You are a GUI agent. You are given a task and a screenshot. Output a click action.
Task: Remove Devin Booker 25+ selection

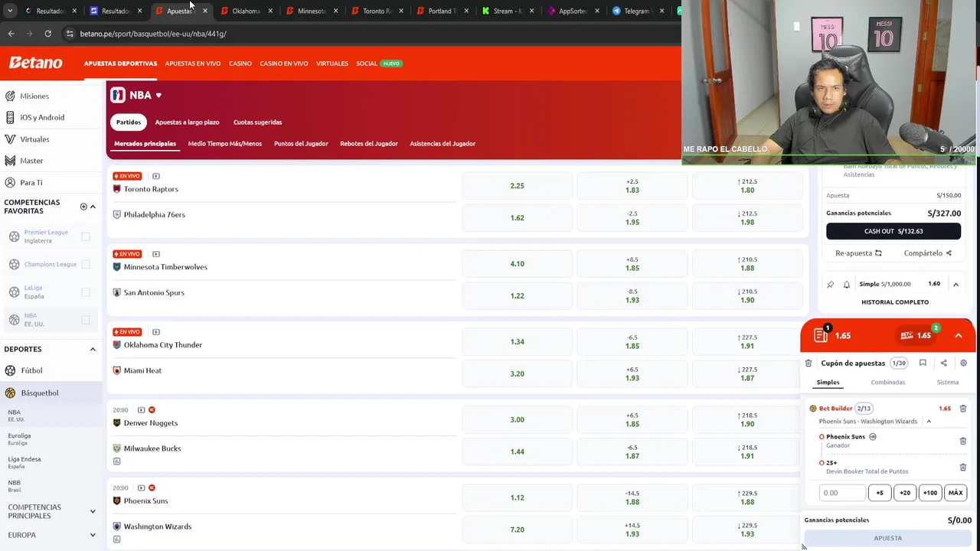click(x=963, y=467)
